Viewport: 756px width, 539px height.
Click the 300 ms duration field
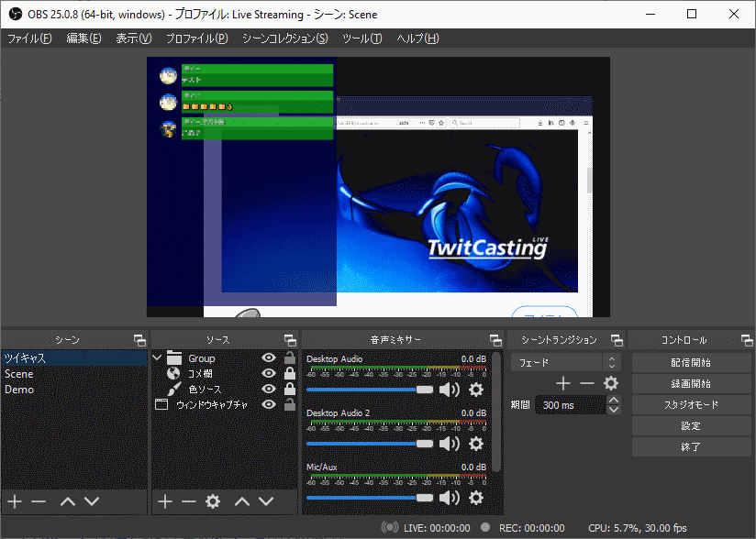[x=571, y=405]
